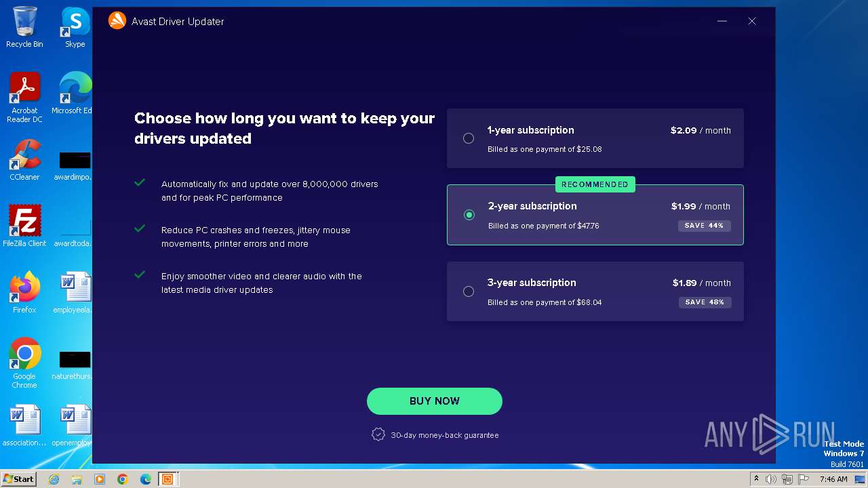
Task: Click the volume speaker tray icon
Action: 771,479
